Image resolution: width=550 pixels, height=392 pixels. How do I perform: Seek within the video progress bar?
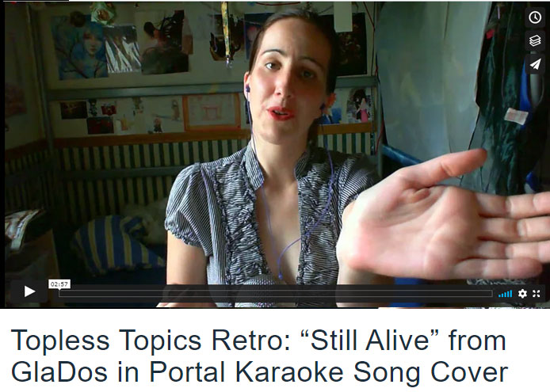276,294
